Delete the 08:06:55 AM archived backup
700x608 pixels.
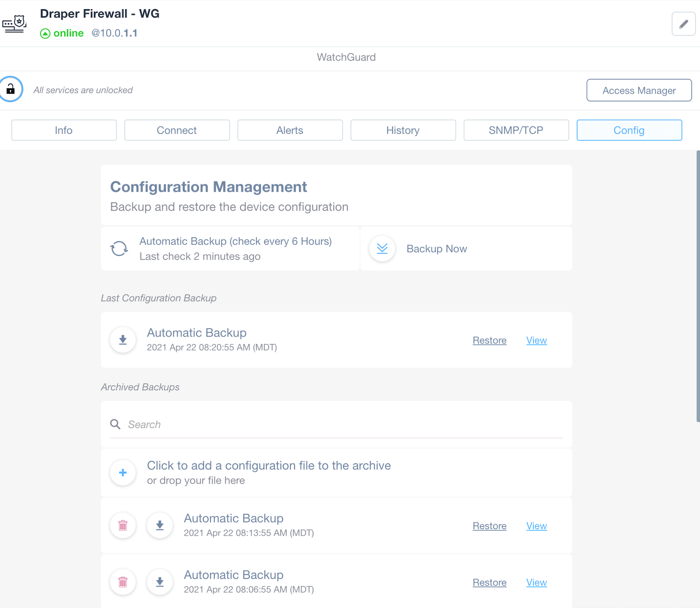123,582
